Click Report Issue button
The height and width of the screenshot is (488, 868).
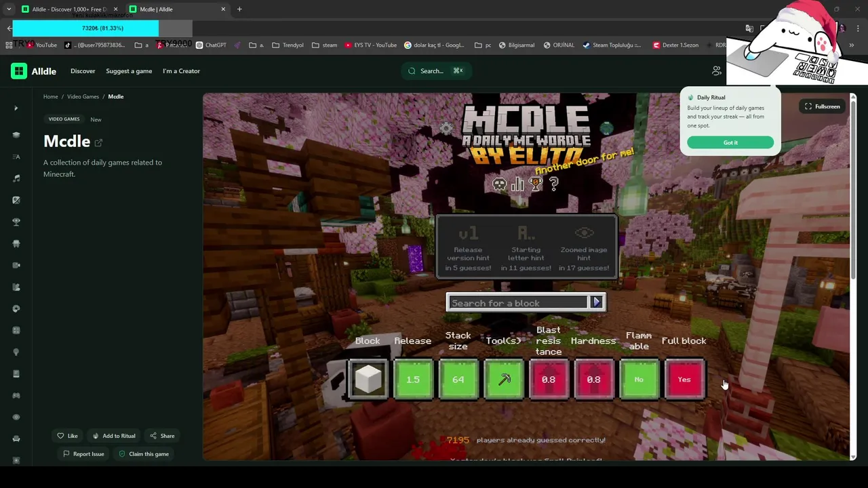pos(83,454)
